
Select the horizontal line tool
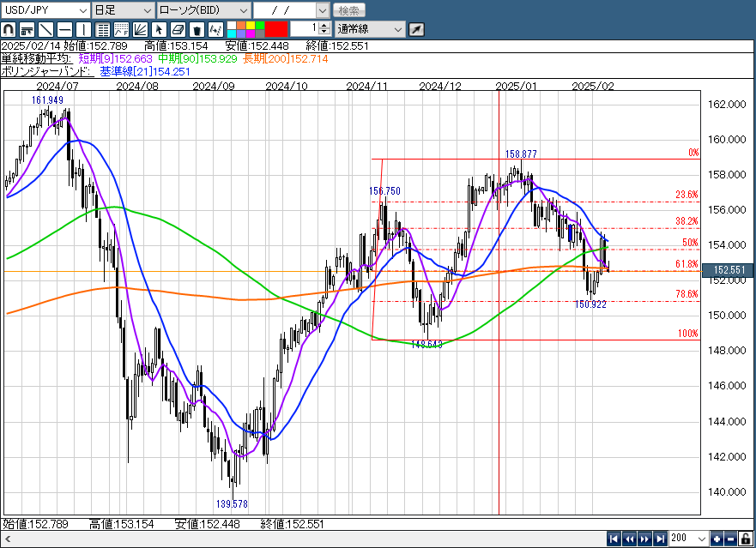pyautogui.click(x=64, y=29)
